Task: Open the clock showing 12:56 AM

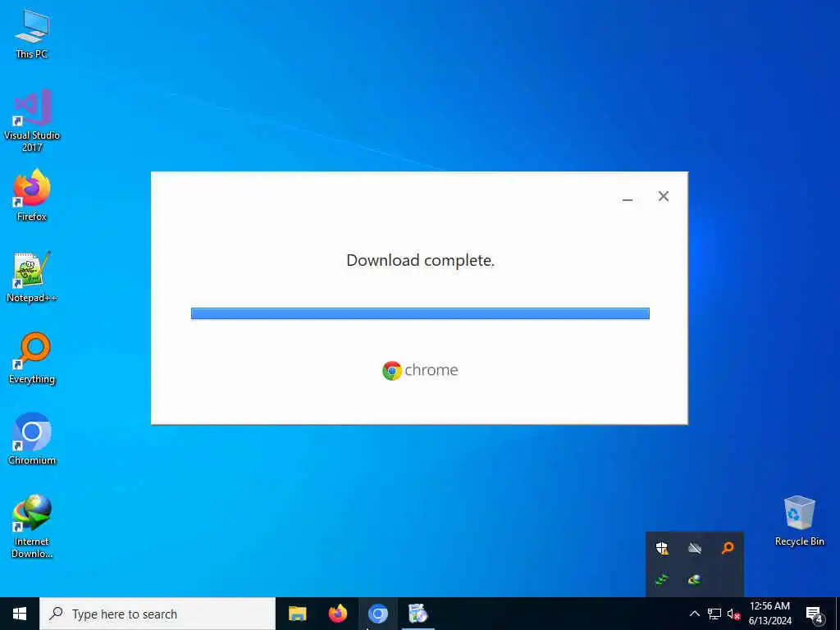Action: 769,614
